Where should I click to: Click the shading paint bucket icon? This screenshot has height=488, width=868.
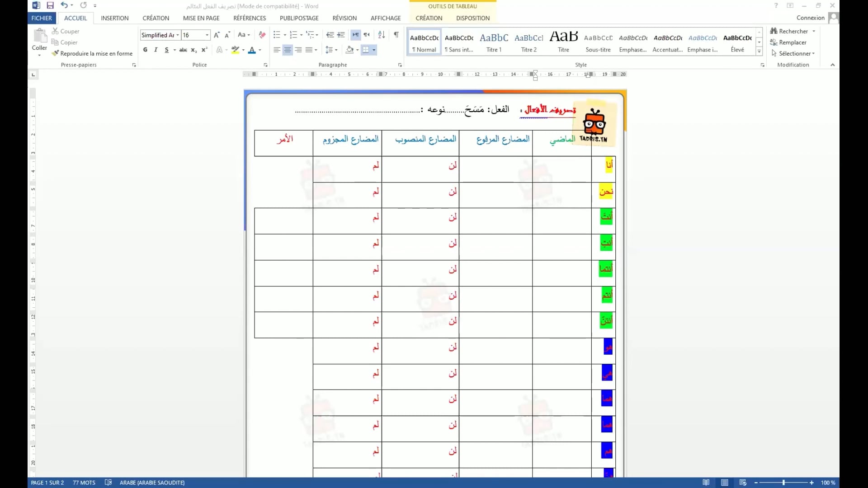point(349,50)
